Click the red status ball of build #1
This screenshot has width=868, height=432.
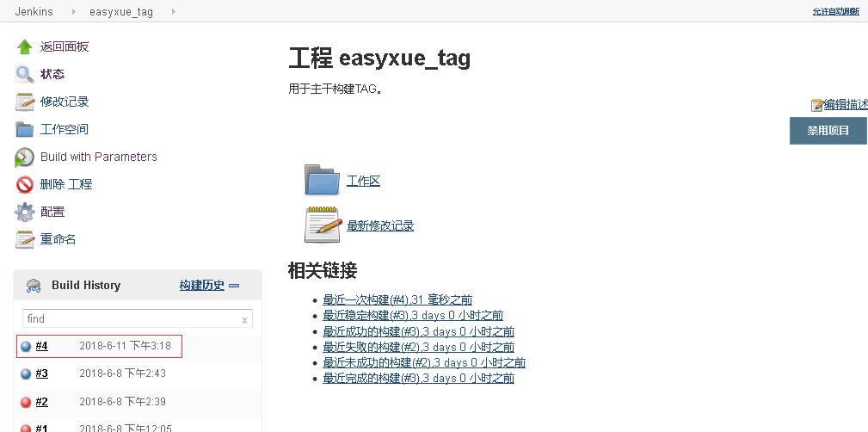pos(26,428)
